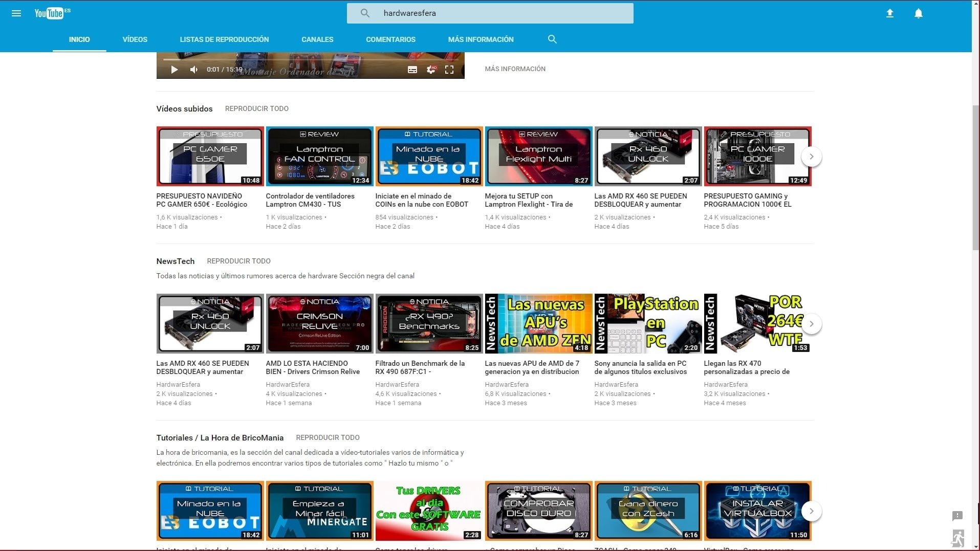
Task: Open Lamptron FAN CONTROL review thumbnail
Action: point(319,156)
